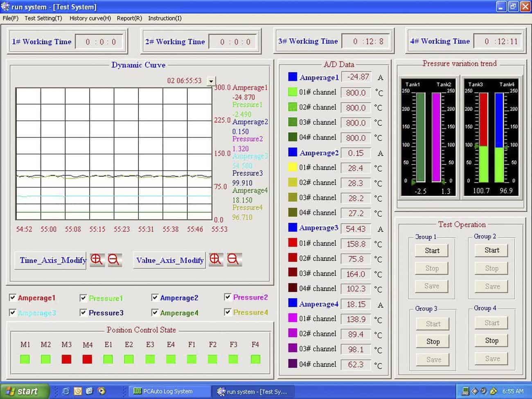This screenshot has width=532, height=399.
Task: Zoom in on the value axis
Action: [x=215, y=259]
